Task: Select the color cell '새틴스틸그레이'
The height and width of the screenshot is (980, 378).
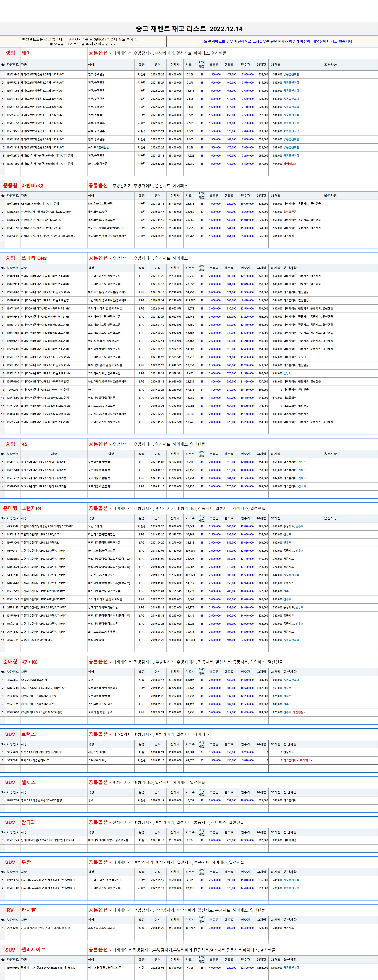Action: pyautogui.click(x=97, y=752)
